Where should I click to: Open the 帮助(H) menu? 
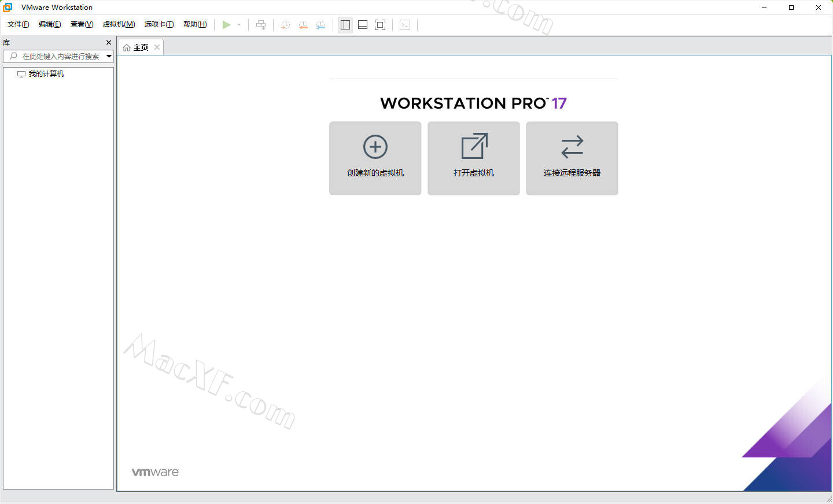coord(195,24)
